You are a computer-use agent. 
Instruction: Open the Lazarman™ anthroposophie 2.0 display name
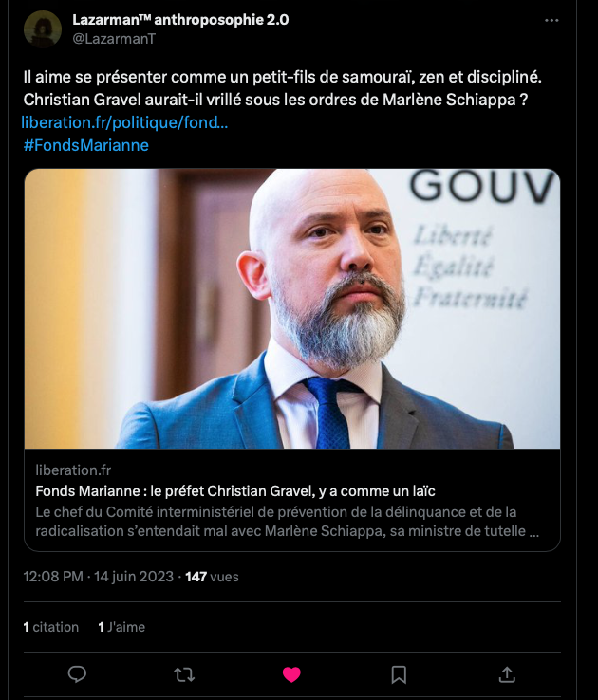tap(180, 20)
